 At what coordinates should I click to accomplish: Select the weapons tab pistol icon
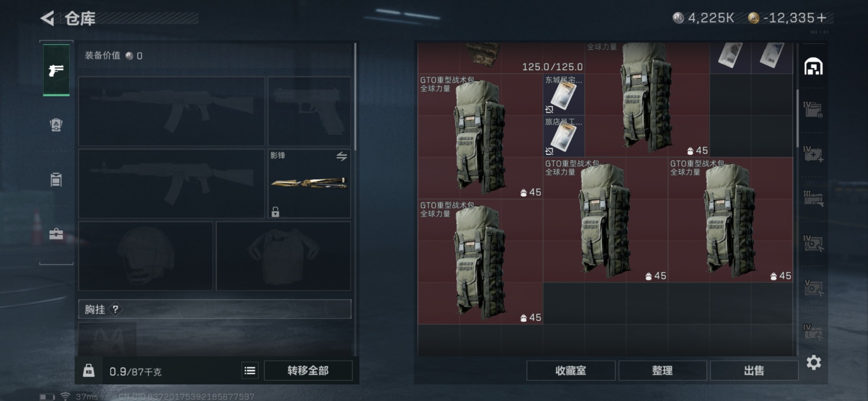(x=56, y=70)
